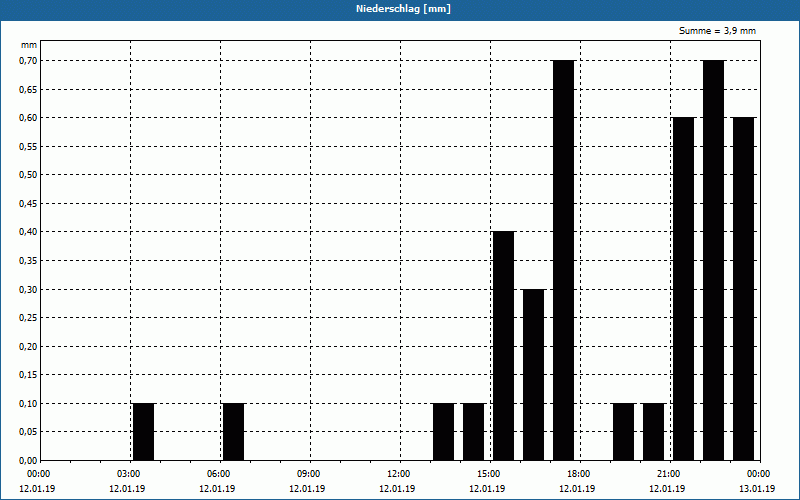
Task: Click the 15:00 time label
Action: 489,474
